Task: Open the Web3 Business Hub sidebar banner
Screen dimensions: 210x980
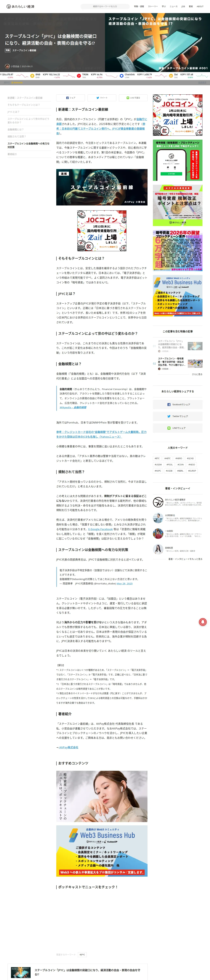Action: (178, 296)
